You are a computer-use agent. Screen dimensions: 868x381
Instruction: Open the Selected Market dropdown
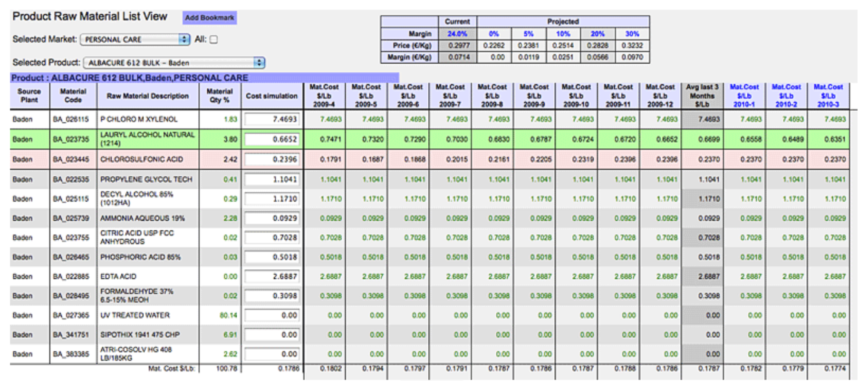[135, 39]
